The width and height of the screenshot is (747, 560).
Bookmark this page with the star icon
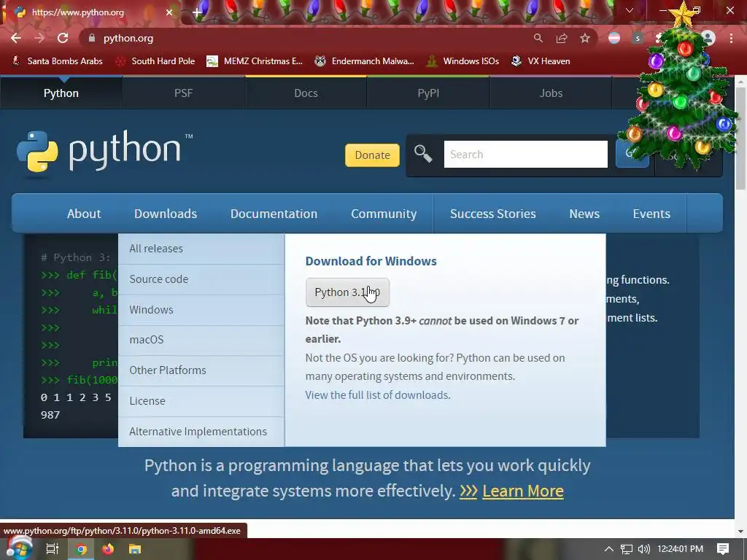click(585, 38)
